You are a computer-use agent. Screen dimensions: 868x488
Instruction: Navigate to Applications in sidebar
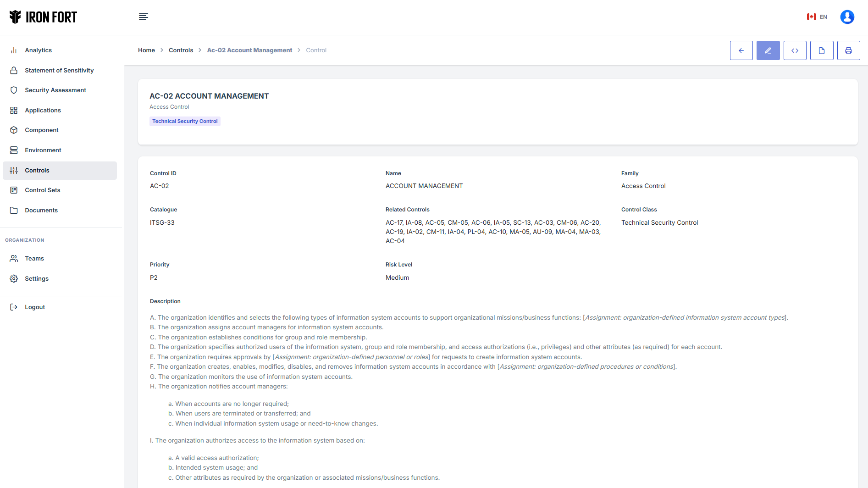[43, 111]
